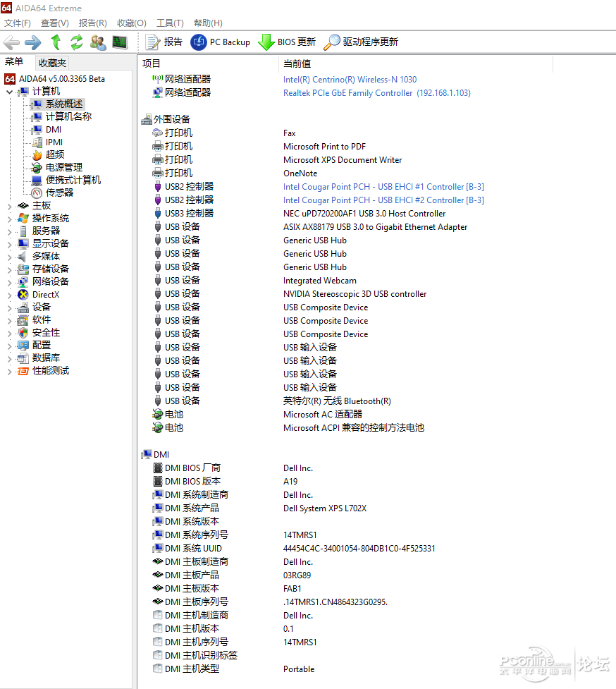This screenshot has width=616, height=689.
Task: Expand the 网络设备 tree node
Action: pos(9,282)
